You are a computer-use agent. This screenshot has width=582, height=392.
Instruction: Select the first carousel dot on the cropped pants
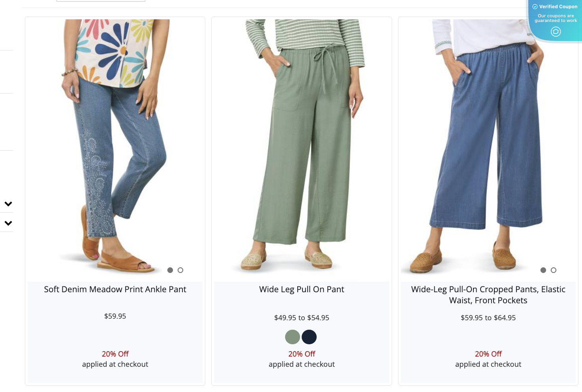click(x=543, y=270)
